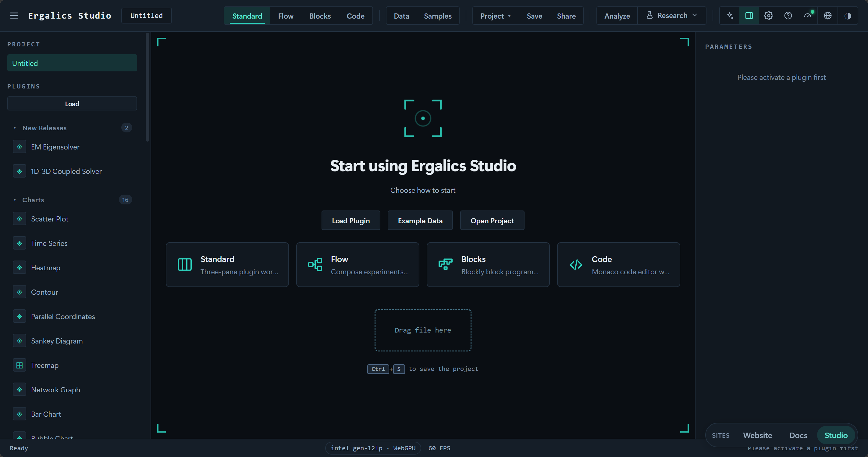Click the help question-mark icon
Screen dimensions: 868x457
[x=788, y=16]
